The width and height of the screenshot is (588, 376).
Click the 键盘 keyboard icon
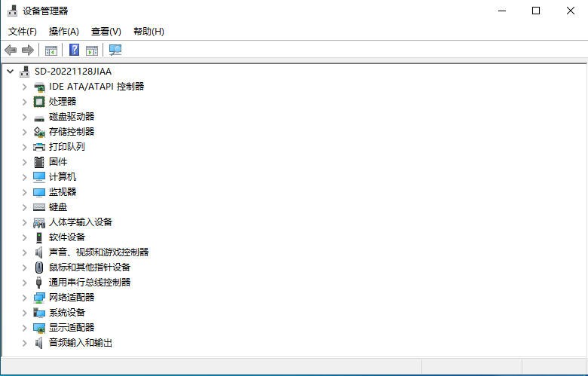pyautogui.click(x=39, y=207)
